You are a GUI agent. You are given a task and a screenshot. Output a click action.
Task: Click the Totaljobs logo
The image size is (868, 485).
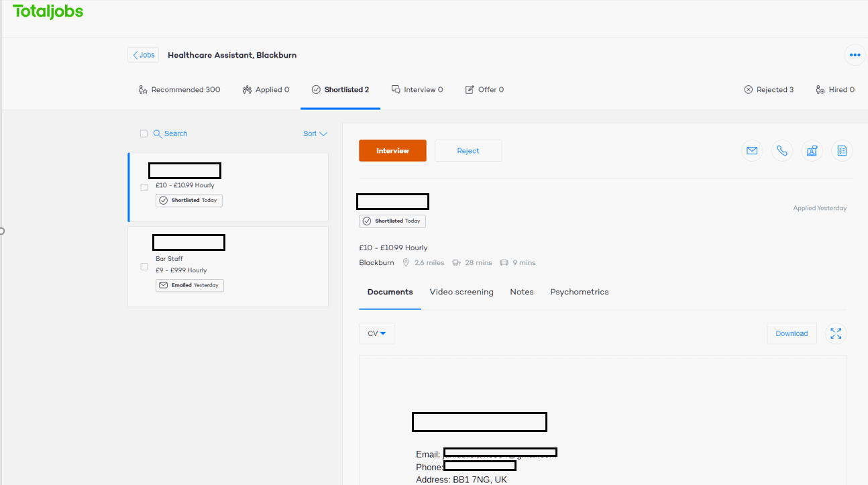pyautogui.click(x=48, y=11)
